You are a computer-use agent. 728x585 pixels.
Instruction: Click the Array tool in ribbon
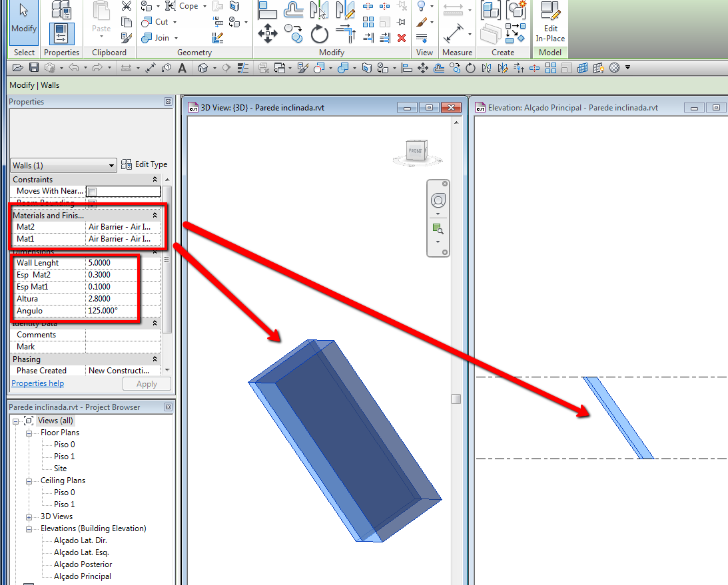(x=368, y=22)
